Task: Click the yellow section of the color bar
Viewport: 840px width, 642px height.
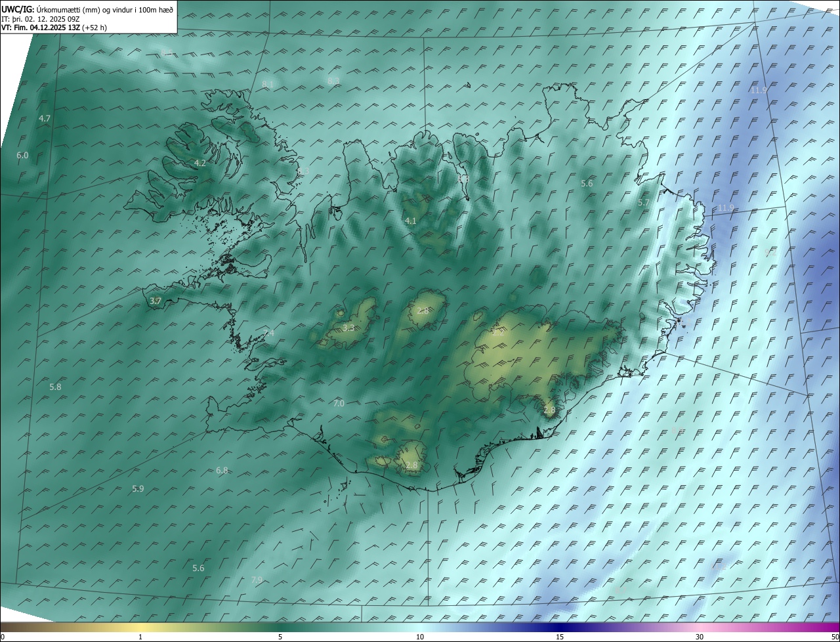Action: (140, 626)
